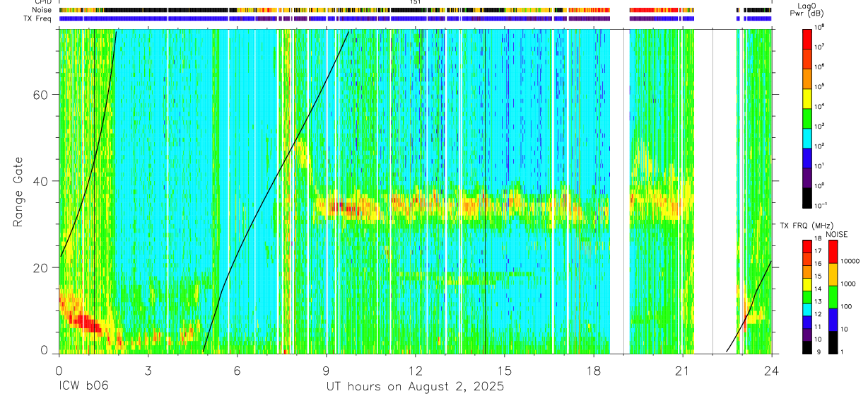Click the x-axis tick label '15'
The width and height of the screenshot is (868, 401).
504,371
